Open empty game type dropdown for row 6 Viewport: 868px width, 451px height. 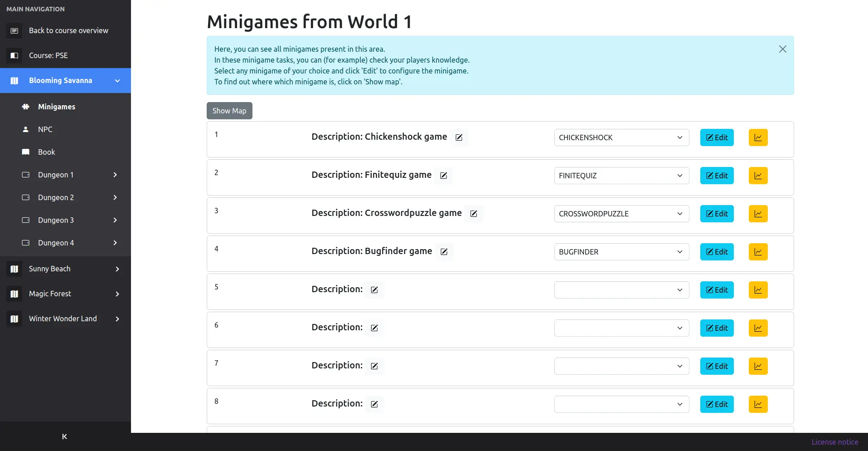point(621,328)
